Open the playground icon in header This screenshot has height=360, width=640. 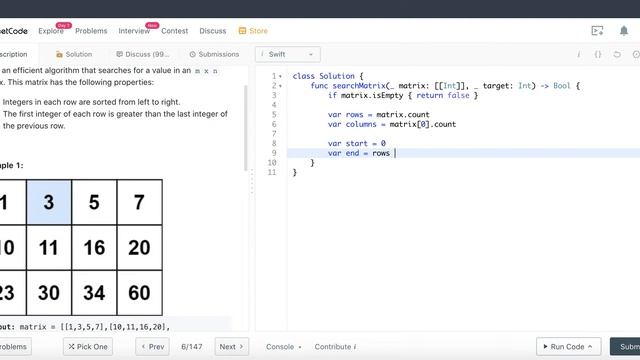[597, 31]
